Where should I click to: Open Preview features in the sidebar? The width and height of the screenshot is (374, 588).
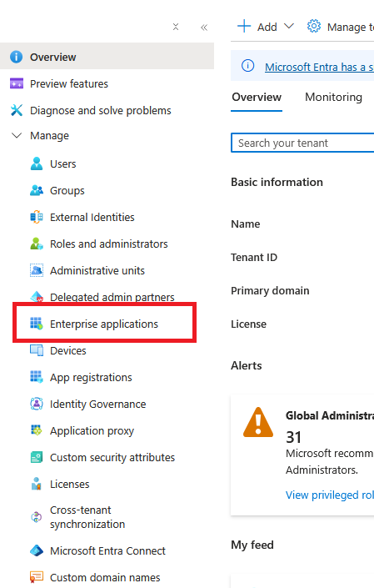(69, 83)
